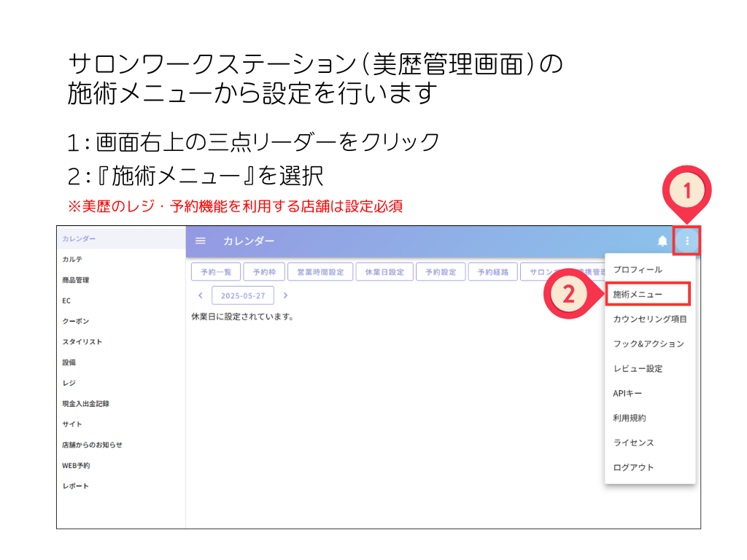The width and height of the screenshot is (747, 560).
Task: Open the 予約一覧 button
Action: (x=216, y=272)
